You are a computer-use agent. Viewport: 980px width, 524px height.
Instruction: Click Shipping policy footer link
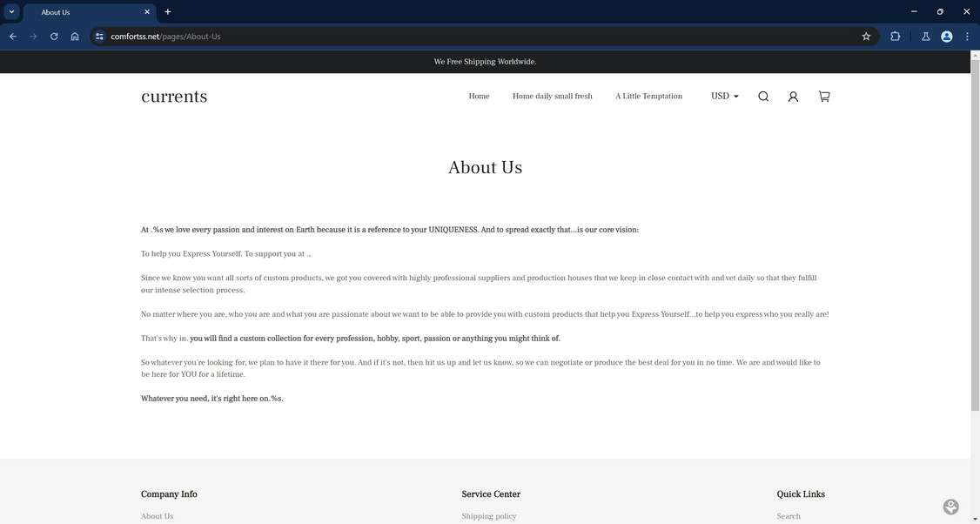pos(489,516)
